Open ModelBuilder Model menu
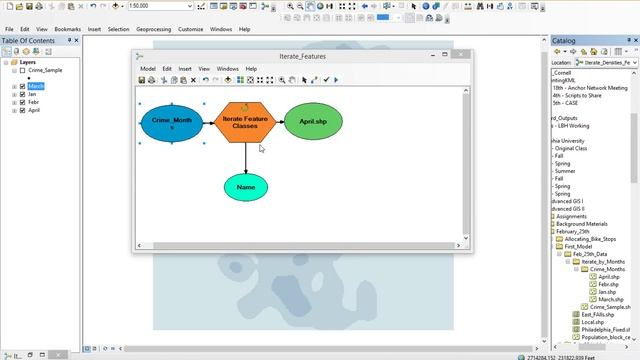The height and width of the screenshot is (360, 640). 148,69
